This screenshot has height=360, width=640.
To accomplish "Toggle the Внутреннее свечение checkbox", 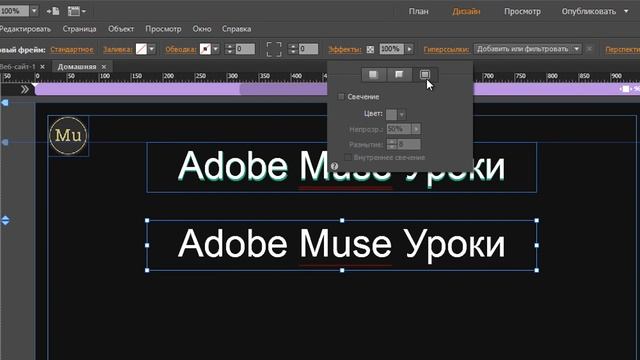I will click(347, 157).
